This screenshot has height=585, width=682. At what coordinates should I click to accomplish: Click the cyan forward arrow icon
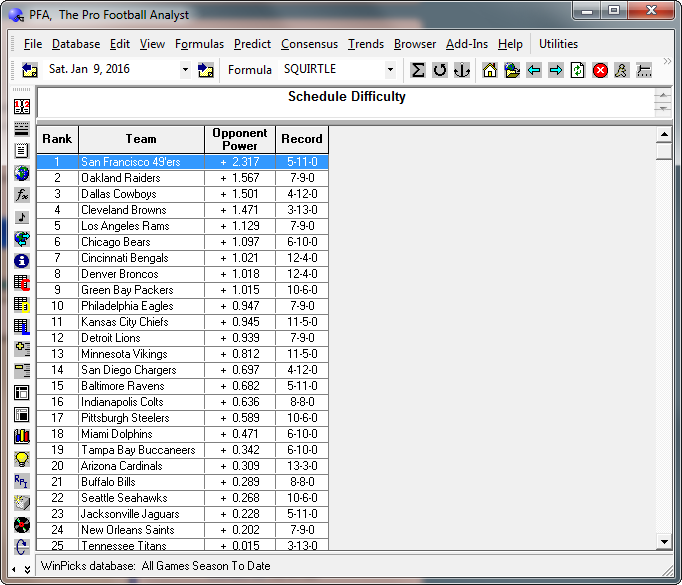point(555,70)
